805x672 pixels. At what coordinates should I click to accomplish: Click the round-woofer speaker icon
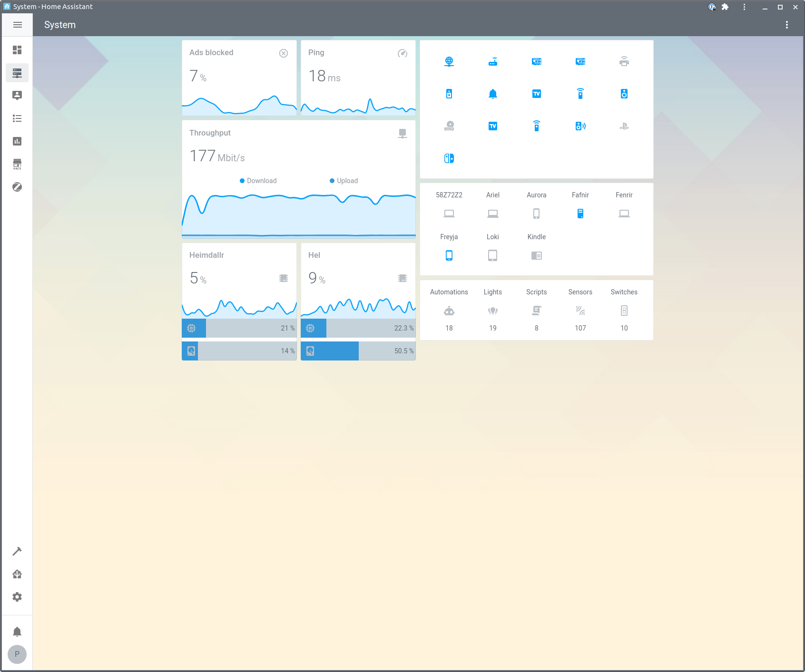coord(624,94)
